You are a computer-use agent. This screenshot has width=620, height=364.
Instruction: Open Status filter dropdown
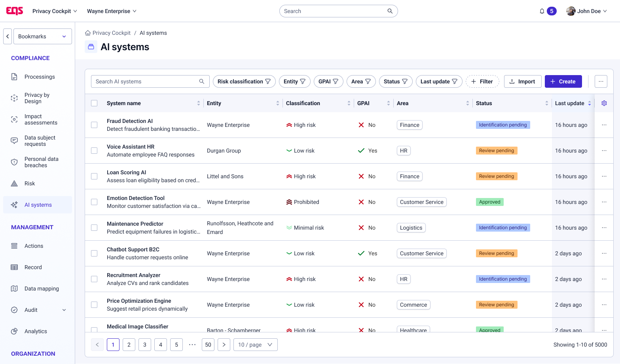click(x=396, y=81)
